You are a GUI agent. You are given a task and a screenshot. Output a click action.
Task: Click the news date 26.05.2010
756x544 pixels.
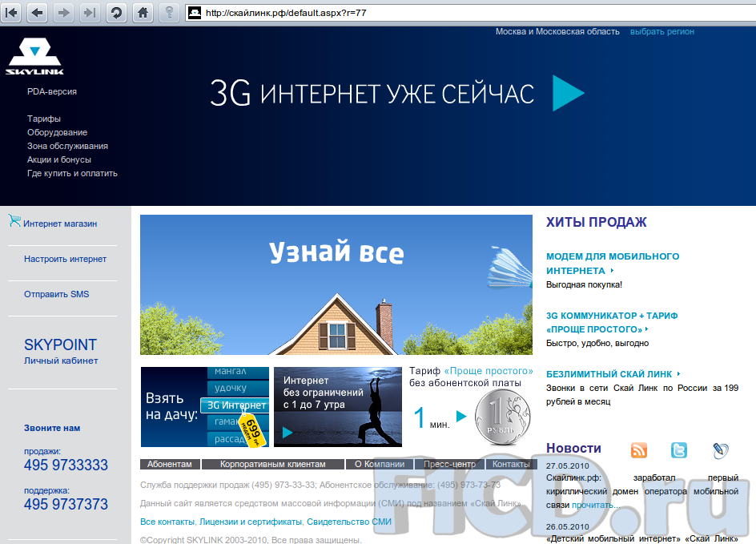coord(568,526)
